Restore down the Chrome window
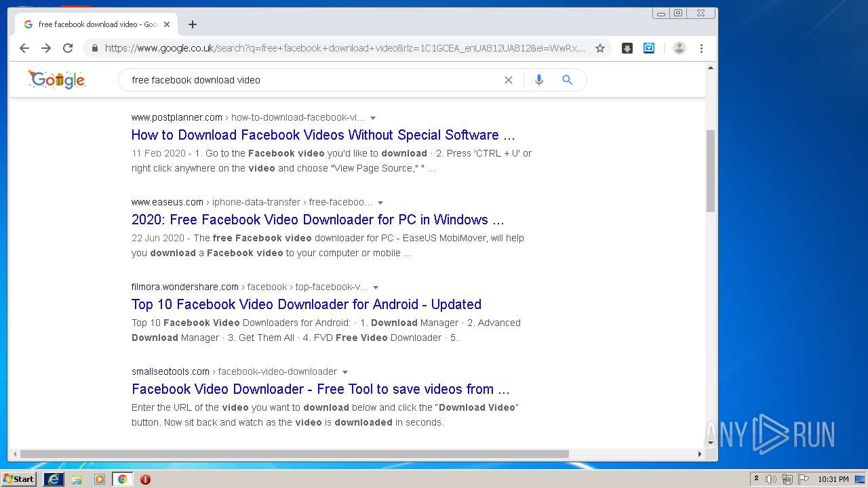The height and width of the screenshot is (488, 868). click(678, 13)
